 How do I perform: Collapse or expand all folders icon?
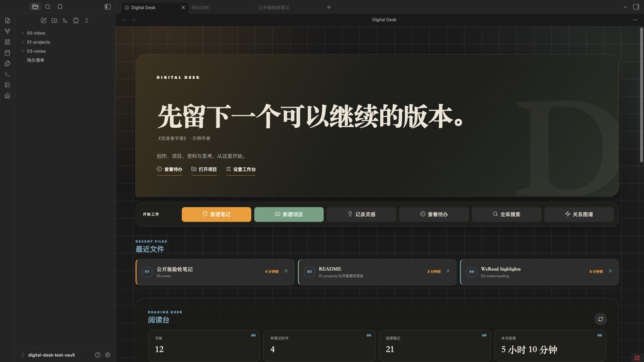86,21
